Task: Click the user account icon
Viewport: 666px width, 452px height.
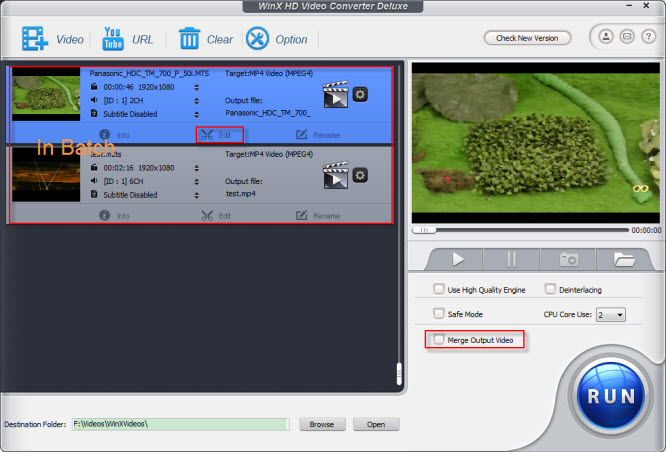Action: (x=606, y=37)
